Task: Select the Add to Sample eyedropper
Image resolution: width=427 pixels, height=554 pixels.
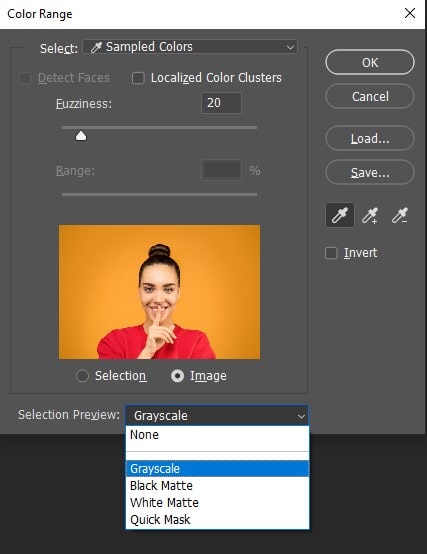Action: [x=370, y=215]
